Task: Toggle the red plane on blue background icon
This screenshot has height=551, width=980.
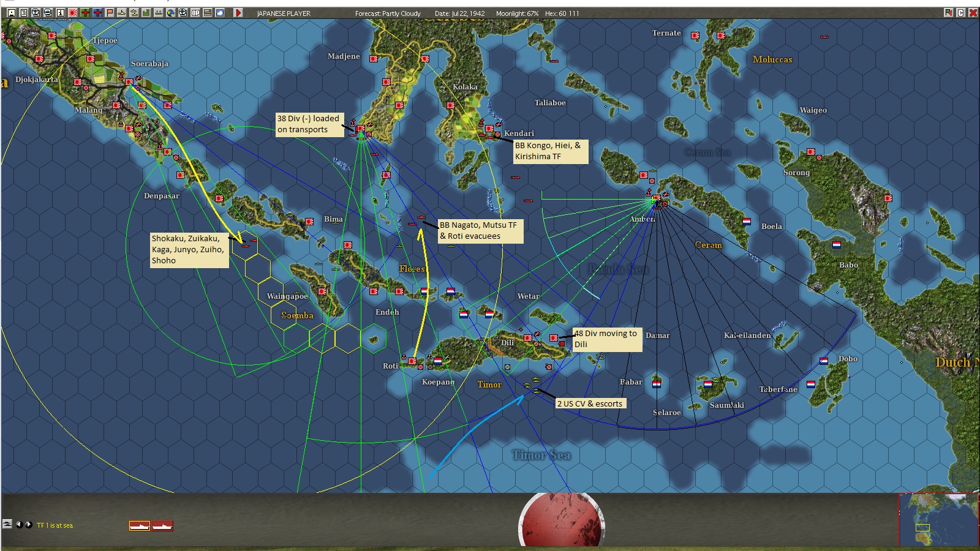Action: (x=97, y=13)
